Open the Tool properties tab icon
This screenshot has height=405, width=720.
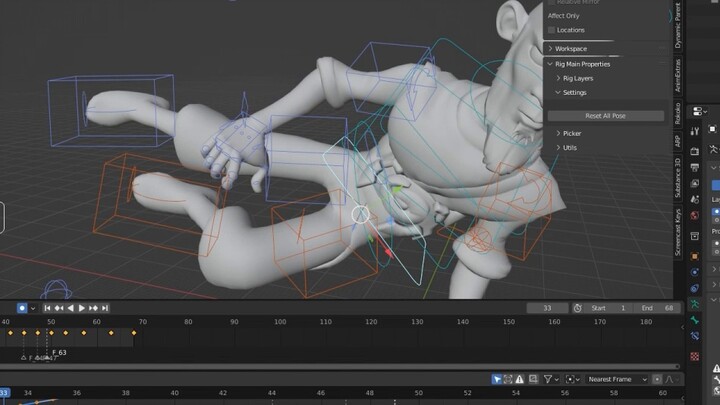[695, 132]
